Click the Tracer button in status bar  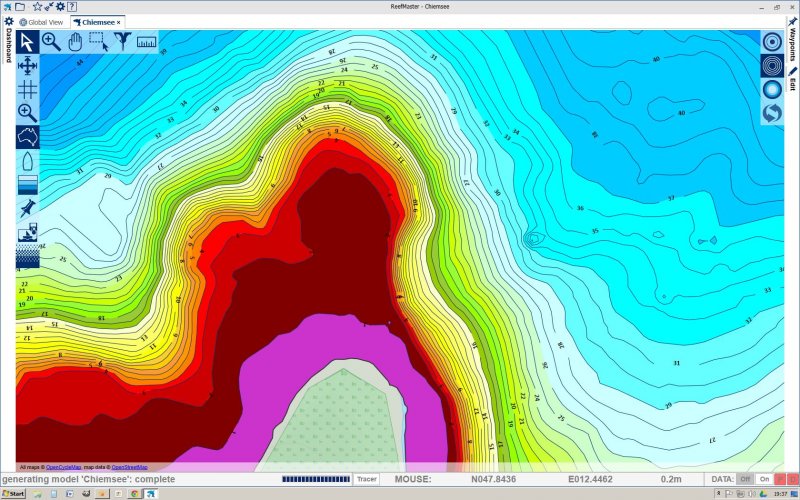coord(367,480)
